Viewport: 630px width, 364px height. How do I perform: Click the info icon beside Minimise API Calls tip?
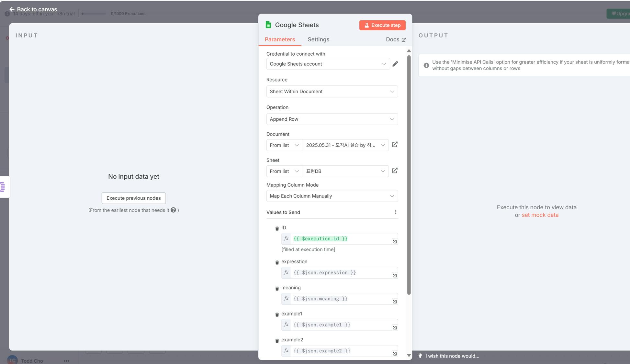(x=426, y=65)
